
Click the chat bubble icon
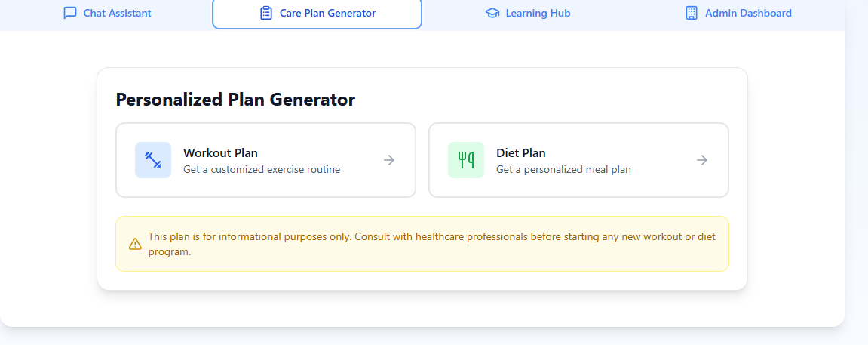[x=70, y=13]
